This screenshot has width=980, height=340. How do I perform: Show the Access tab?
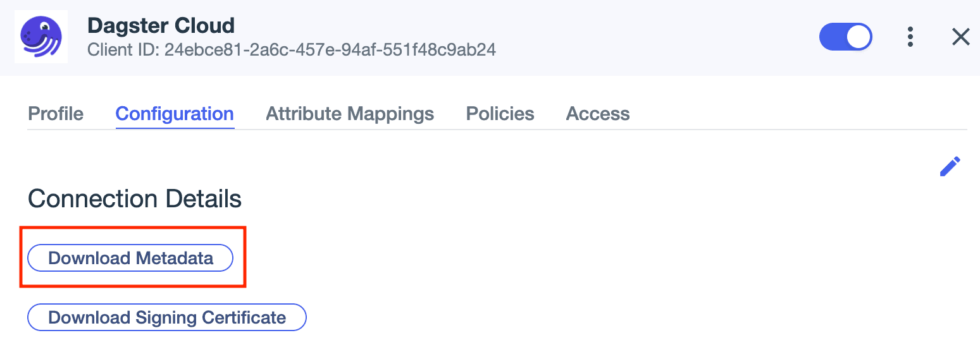pos(598,114)
